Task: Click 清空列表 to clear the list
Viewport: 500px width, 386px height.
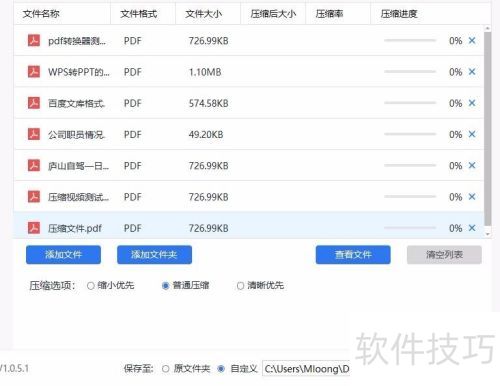Action: pyautogui.click(x=444, y=255)
